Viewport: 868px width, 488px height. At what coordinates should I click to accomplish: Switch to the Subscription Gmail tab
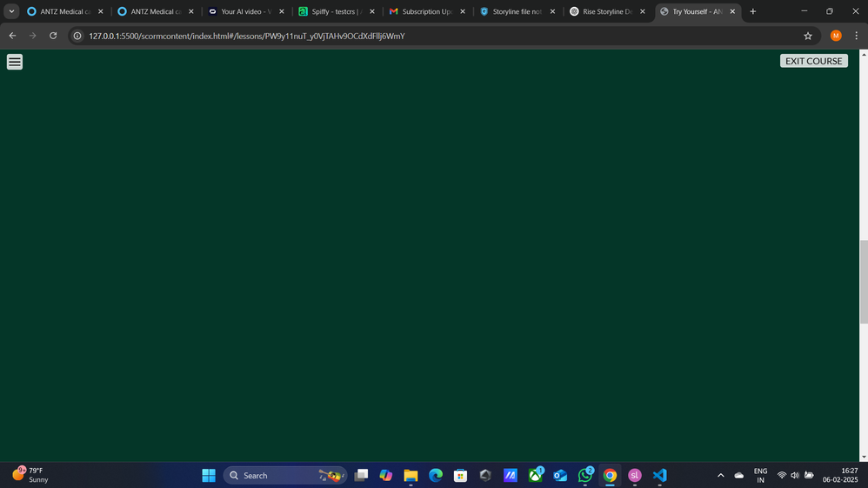tap(426, 11)
